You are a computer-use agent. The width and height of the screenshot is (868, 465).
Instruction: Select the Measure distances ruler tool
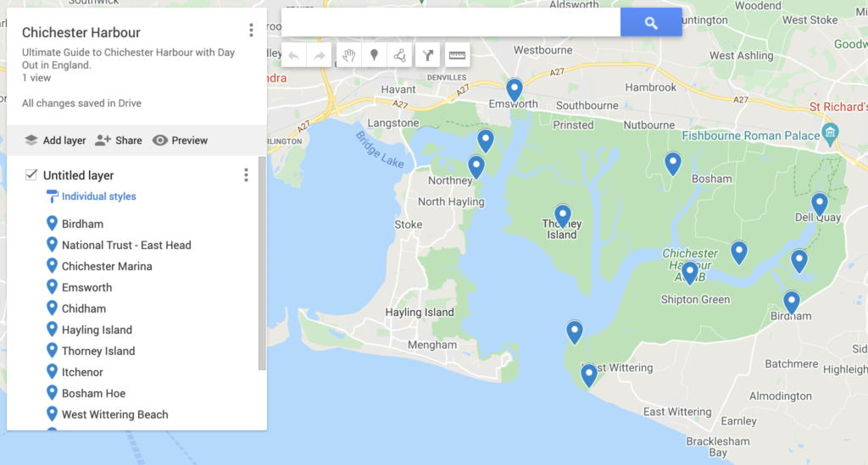[x=457, y=55]
